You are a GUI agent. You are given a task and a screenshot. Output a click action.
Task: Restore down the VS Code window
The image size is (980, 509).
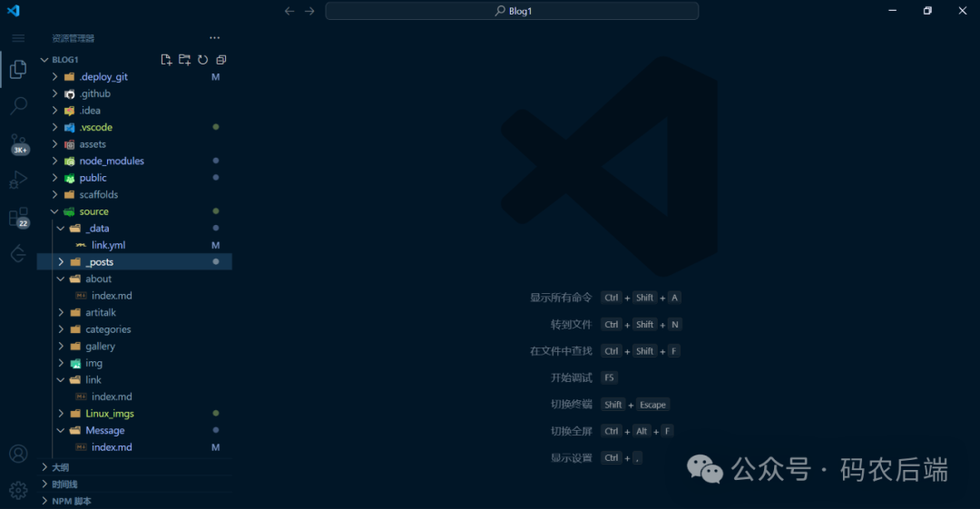(927, 11)
